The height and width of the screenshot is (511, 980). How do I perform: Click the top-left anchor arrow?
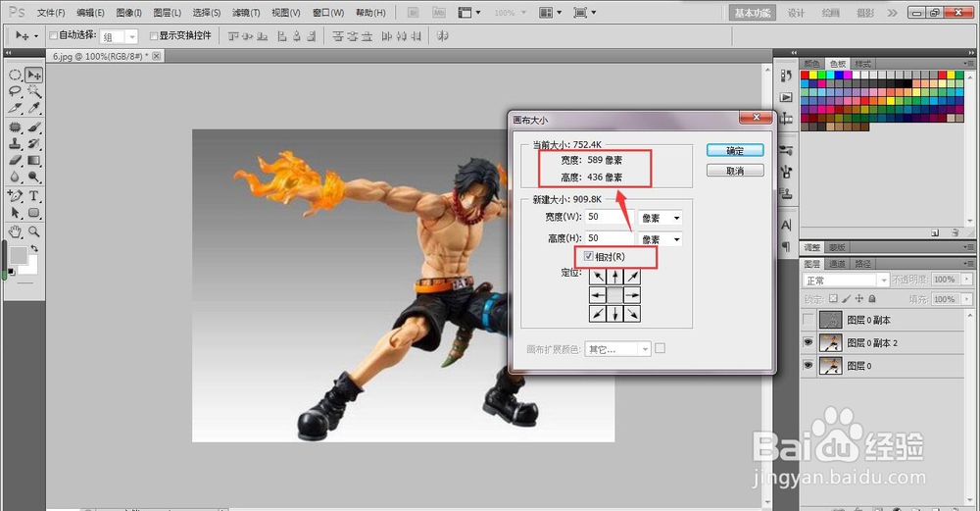598,277
